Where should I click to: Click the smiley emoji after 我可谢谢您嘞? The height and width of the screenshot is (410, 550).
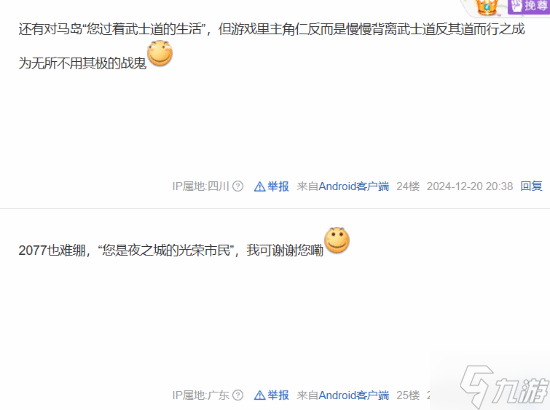pyautogui.click(x=337, y=240)
